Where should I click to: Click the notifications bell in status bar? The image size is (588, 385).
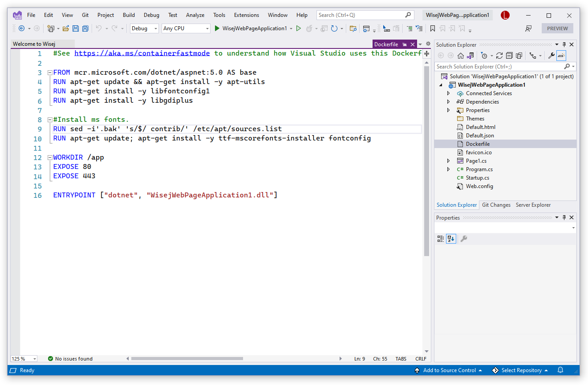[560, 370]
